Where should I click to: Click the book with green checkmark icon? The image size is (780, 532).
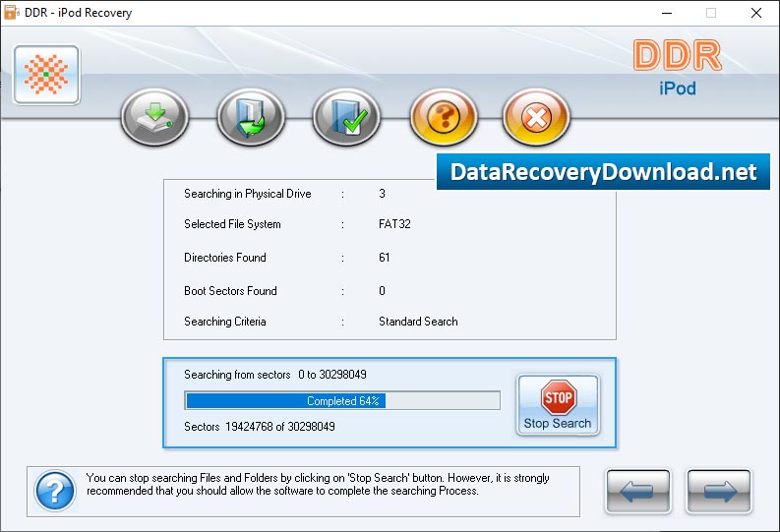click(x=346, y=117)
